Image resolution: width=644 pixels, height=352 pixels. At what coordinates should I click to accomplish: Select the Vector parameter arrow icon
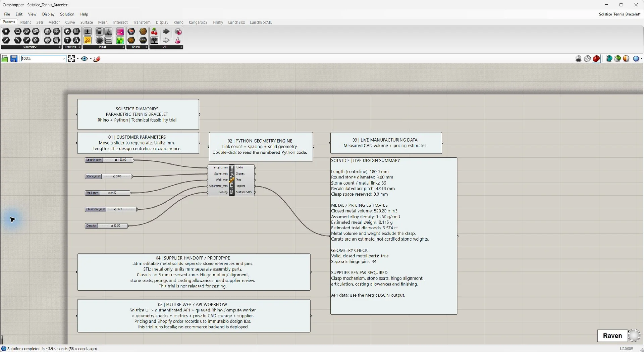point(6,40)
